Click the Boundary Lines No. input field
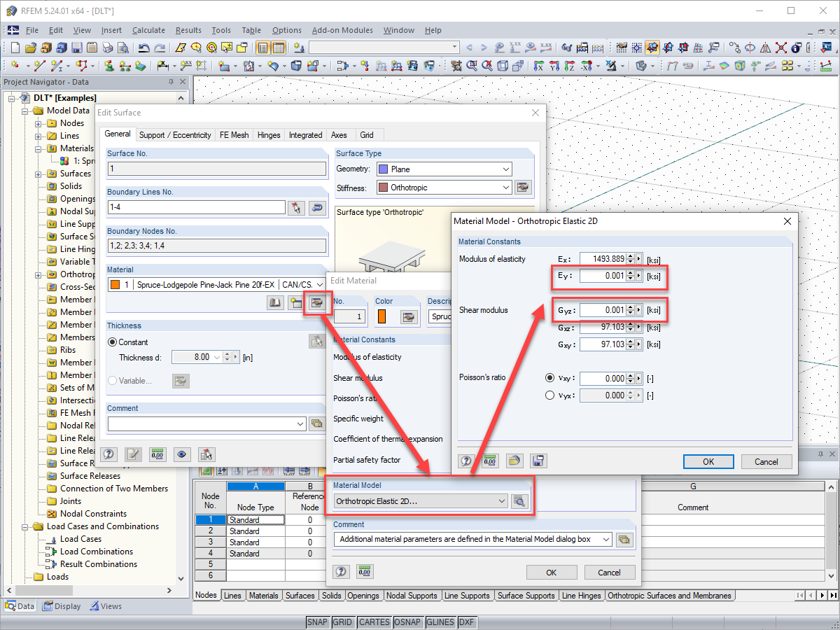This screenshot has height=630, width=840. tap(196, 208)
